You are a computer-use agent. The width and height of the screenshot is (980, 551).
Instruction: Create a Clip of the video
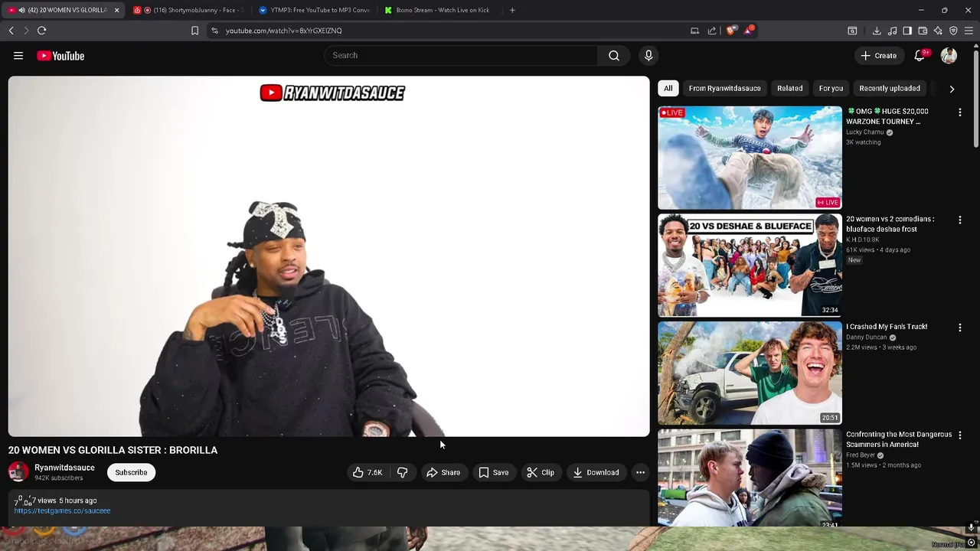point(540,472)
